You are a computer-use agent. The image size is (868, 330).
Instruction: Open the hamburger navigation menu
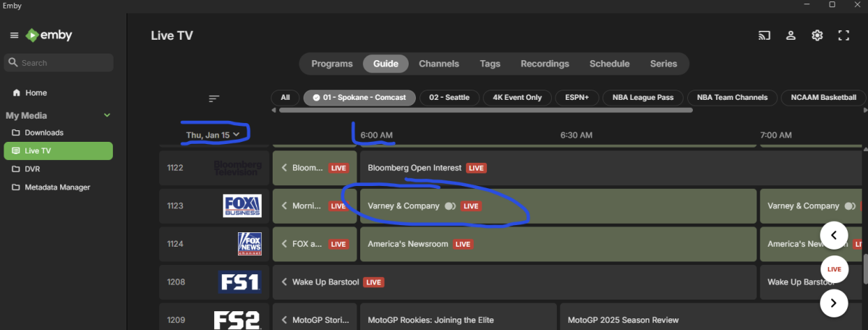point(14,35)
